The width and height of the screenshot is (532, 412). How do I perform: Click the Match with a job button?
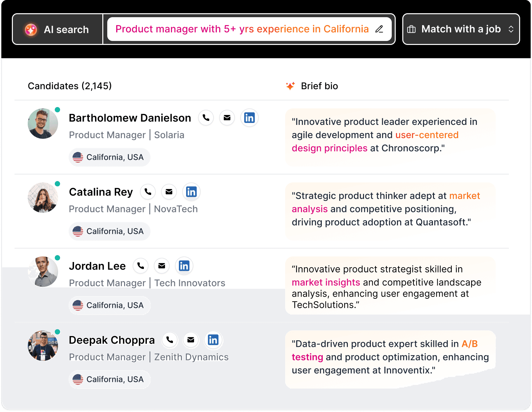(461, 29)
